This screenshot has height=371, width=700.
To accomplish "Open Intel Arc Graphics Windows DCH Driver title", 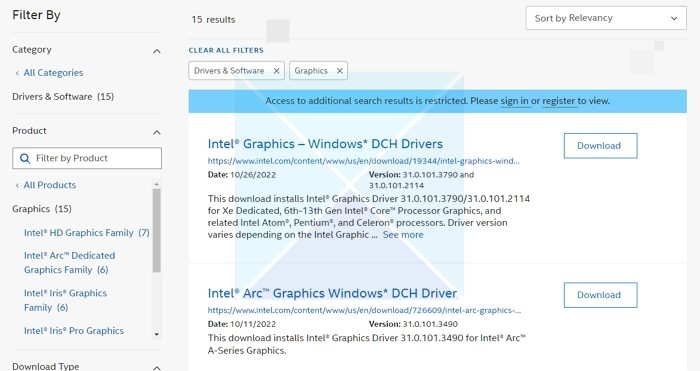I will (332, 293).
